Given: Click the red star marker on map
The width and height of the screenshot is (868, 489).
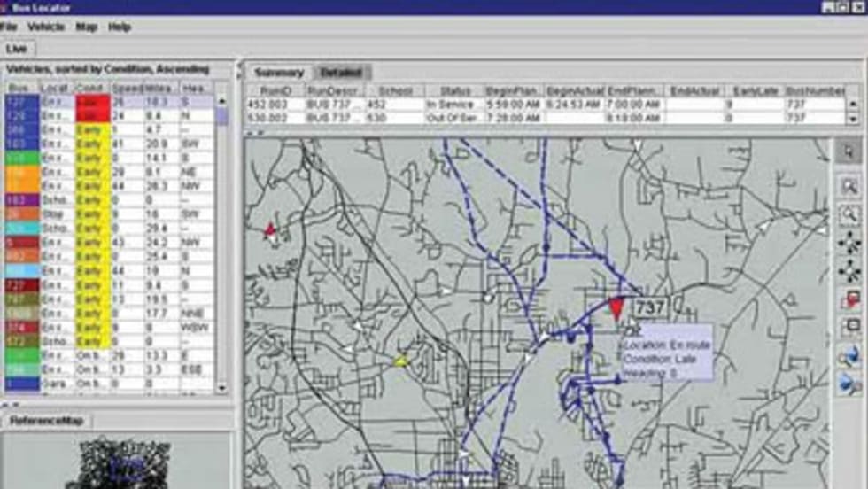Looking at the screenshot, I should tap(270, 231).
